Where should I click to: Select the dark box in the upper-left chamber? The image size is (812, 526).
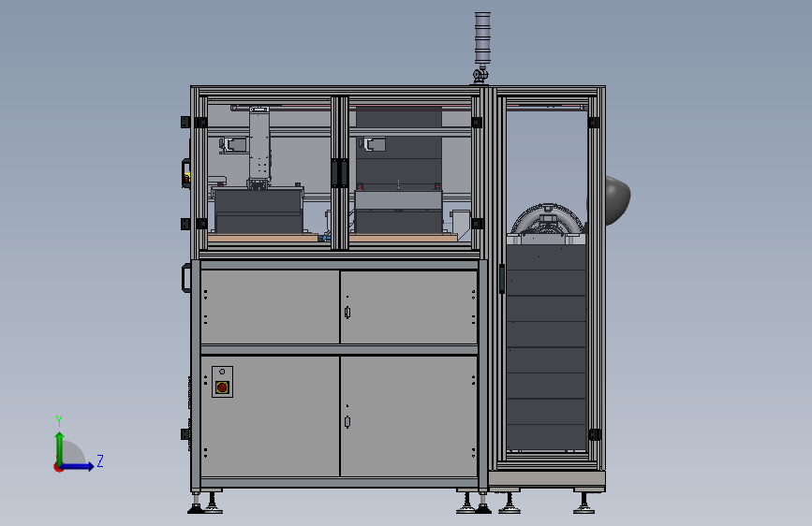258,211
